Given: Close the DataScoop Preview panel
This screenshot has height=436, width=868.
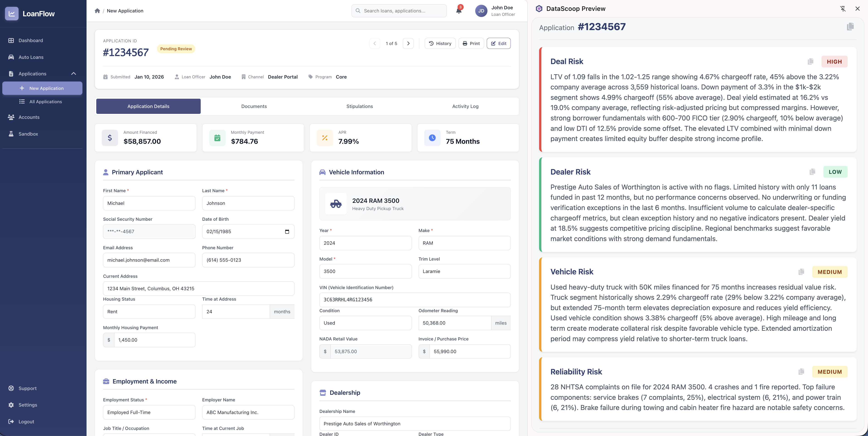Looking at the screenshot, I should [858, 9].
